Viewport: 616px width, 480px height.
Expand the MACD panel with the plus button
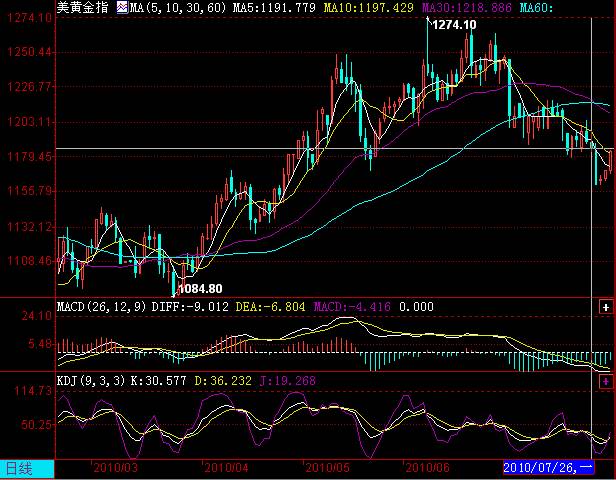(x=605, y=307)
